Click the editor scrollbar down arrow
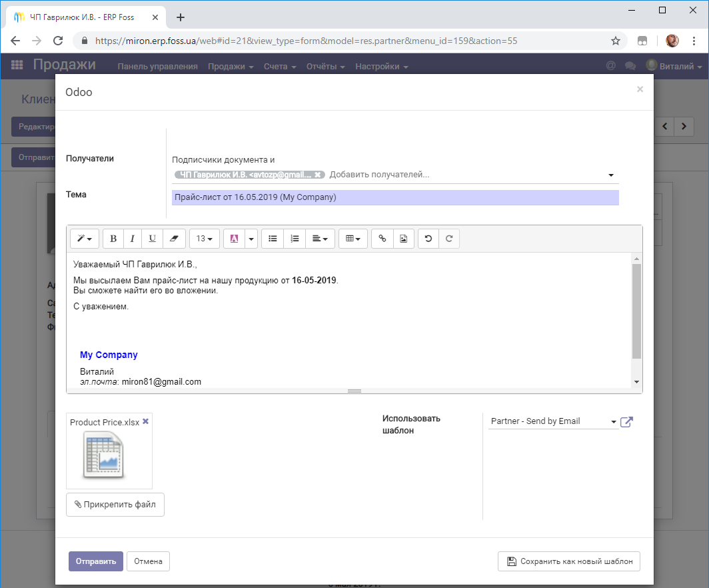Screen dimensions: 709x588 pyautogui.click(x=636, y=382)
